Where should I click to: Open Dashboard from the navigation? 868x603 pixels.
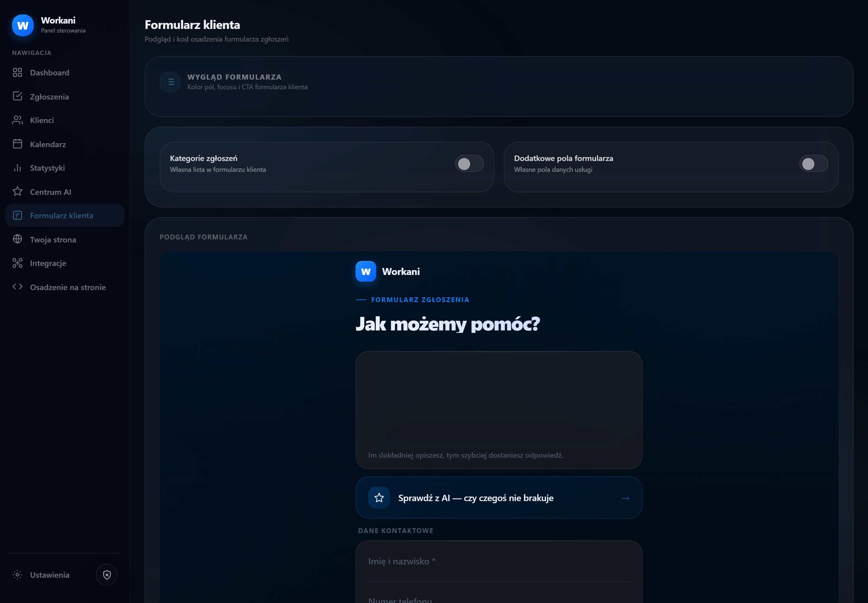click(x=64, y=73)
